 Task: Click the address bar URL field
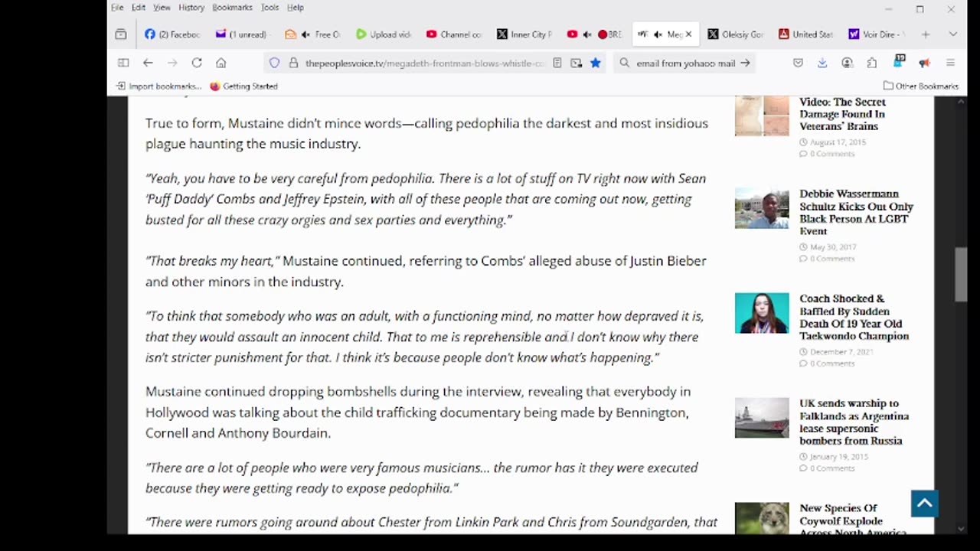(x=425, y=63)
